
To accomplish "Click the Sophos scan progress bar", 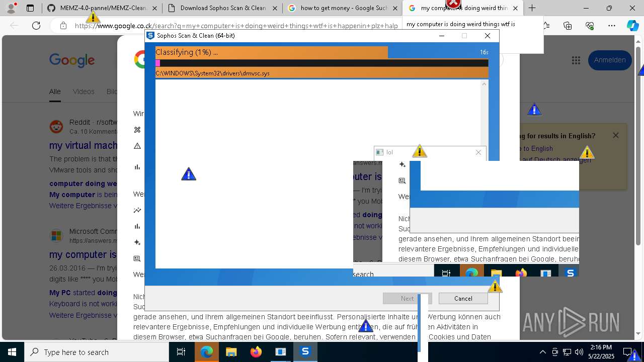I will [x=322, y=63].
